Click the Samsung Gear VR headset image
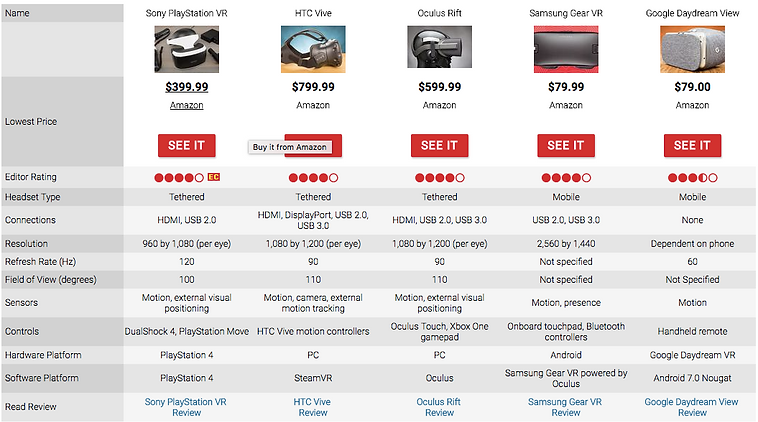Viewport: 758px width, 422px height. (565, 47)
